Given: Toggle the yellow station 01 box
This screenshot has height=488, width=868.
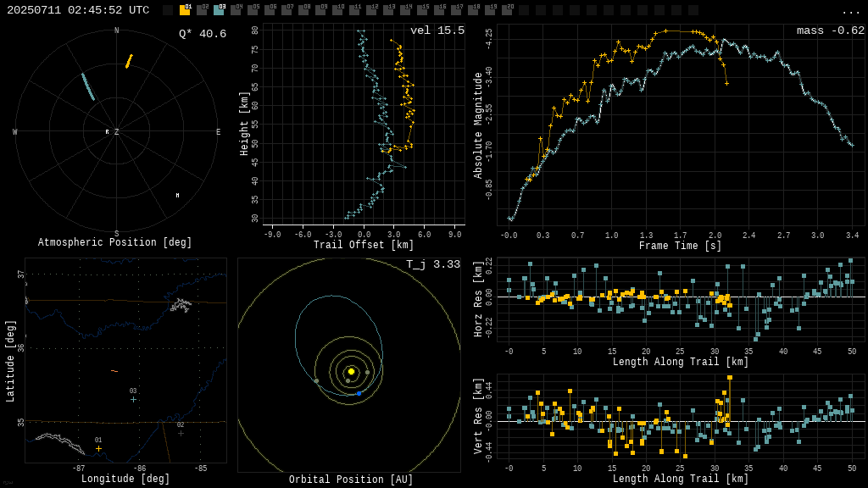Looking at the screenshot, I should 185,10.
